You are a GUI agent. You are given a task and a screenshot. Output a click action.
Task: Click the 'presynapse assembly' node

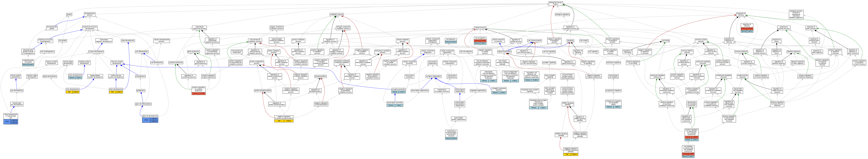395,104
